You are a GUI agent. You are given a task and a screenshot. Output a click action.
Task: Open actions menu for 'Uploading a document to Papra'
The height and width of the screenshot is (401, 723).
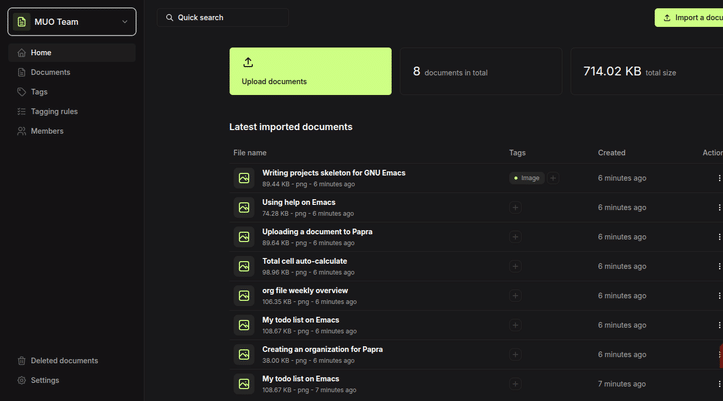[719, 237]
